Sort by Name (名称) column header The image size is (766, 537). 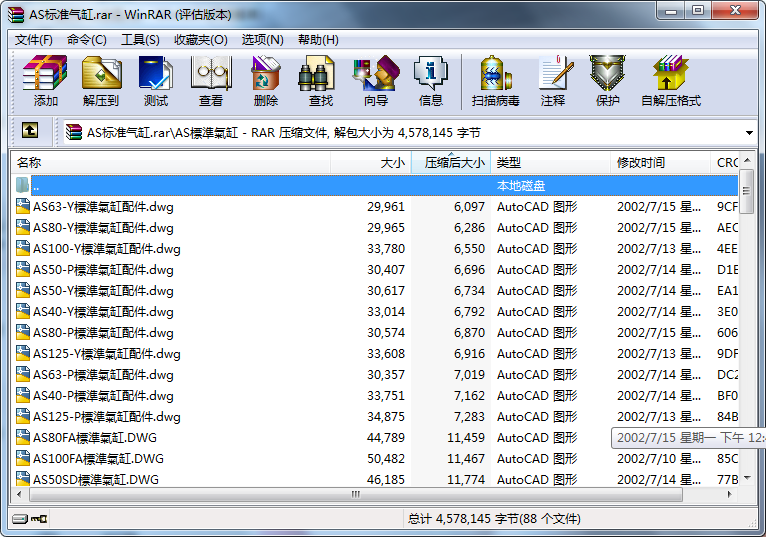click(170, 163)
